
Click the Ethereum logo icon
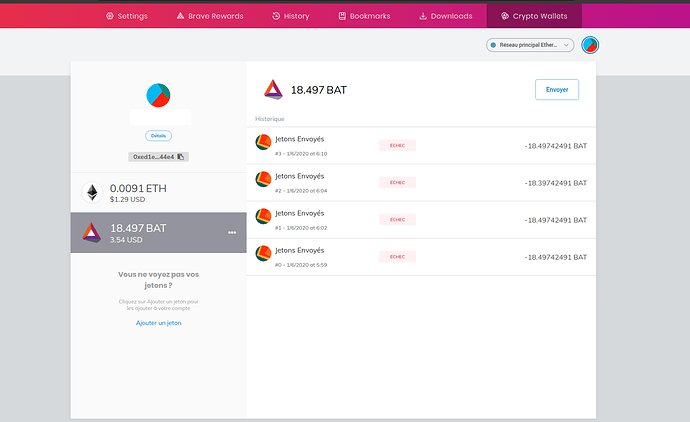pos(92,192)
